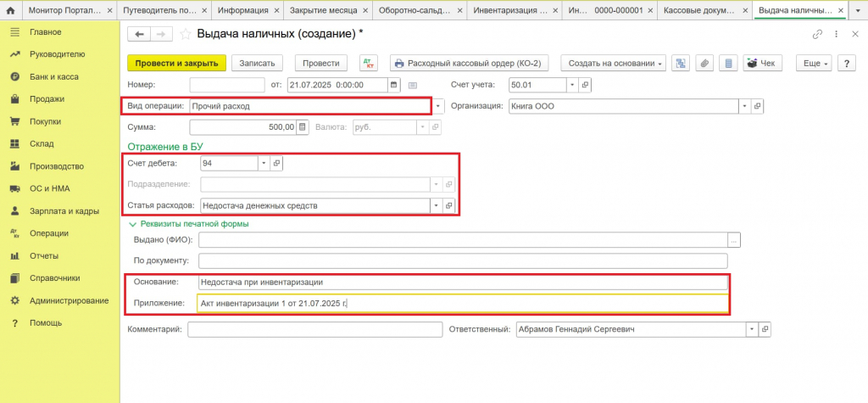Open the three-dots window menu icon

837,35
